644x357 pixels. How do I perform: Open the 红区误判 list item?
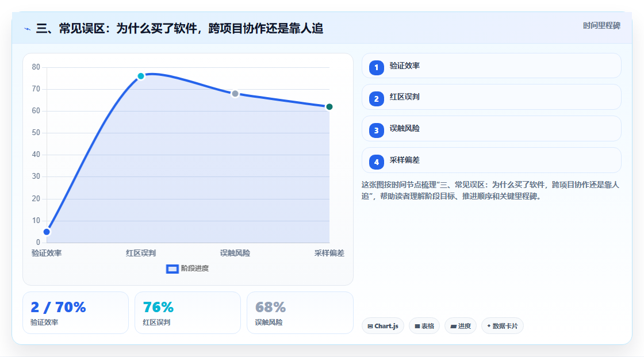491,97
